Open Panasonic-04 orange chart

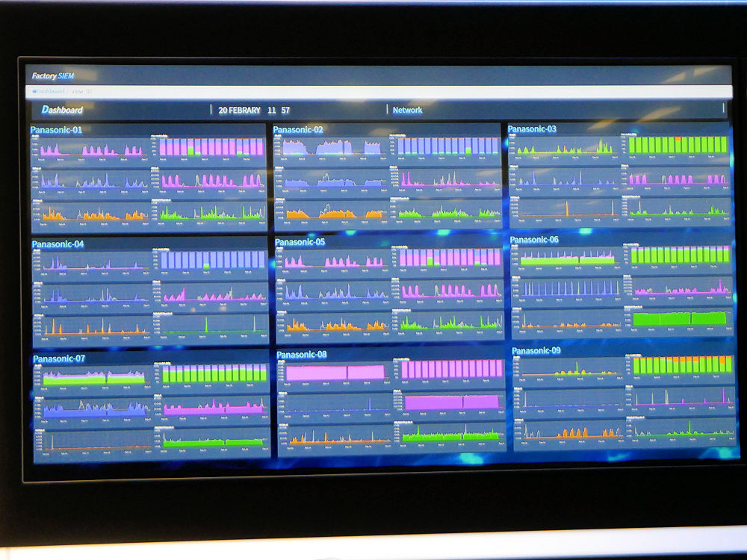click(x=92, y=328)
